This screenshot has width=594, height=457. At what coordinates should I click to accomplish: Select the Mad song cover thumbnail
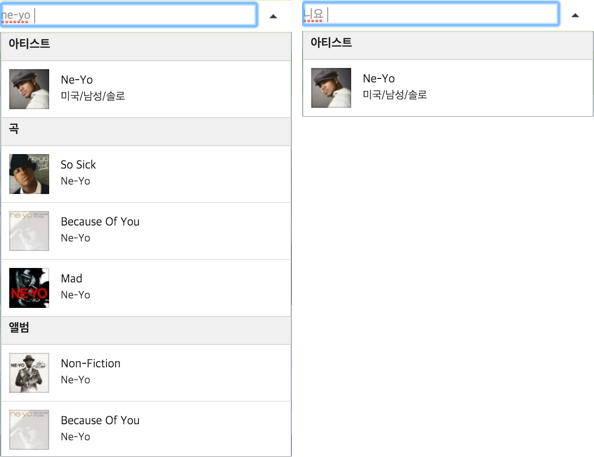point(29,288)
